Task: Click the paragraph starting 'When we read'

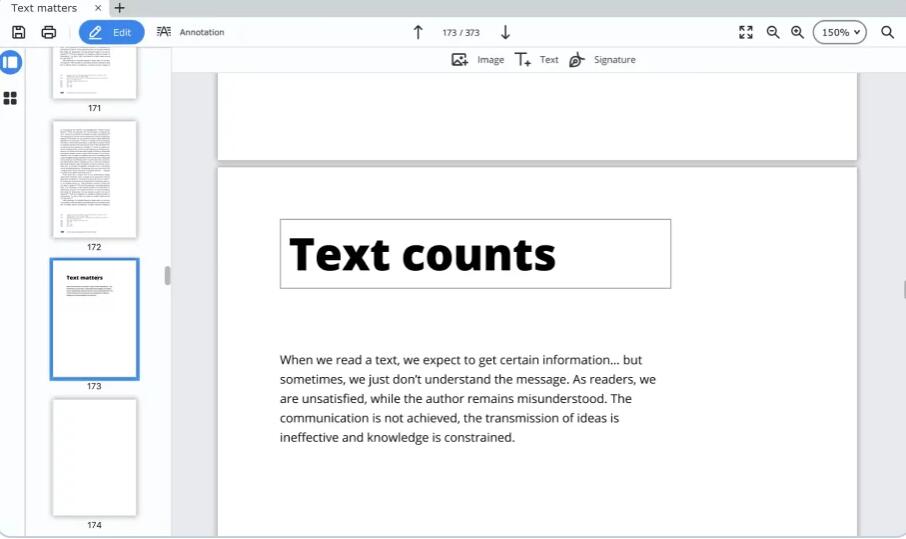Action: tap(468, 399)
